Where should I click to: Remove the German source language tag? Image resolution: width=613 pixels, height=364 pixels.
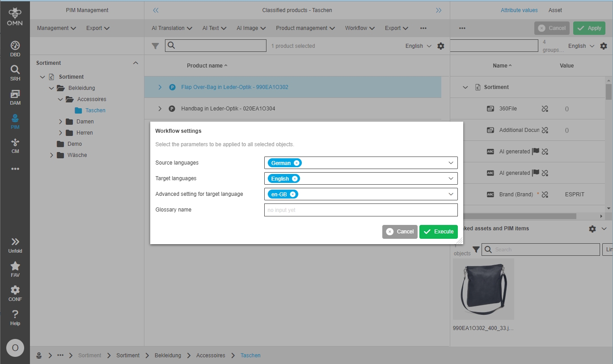pos(296,163)
